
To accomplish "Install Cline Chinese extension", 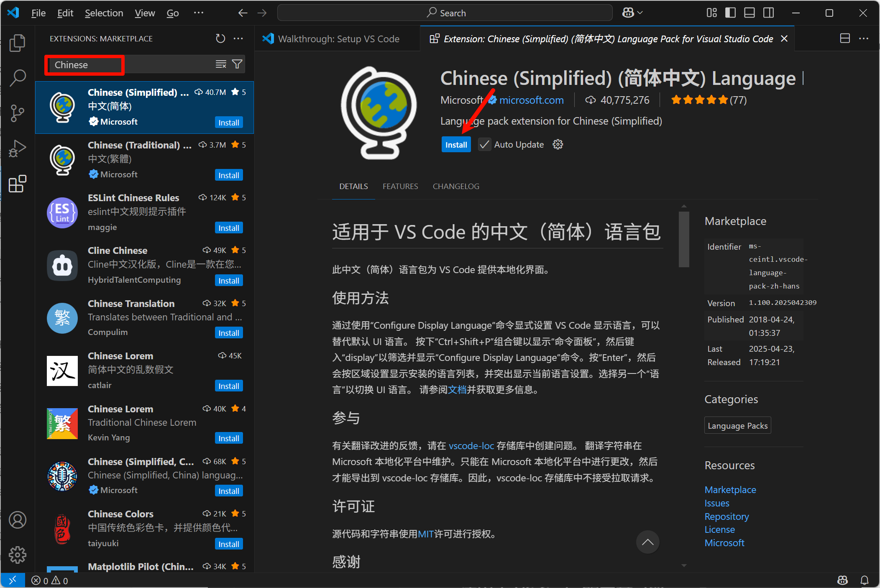I will click(229, 281).
